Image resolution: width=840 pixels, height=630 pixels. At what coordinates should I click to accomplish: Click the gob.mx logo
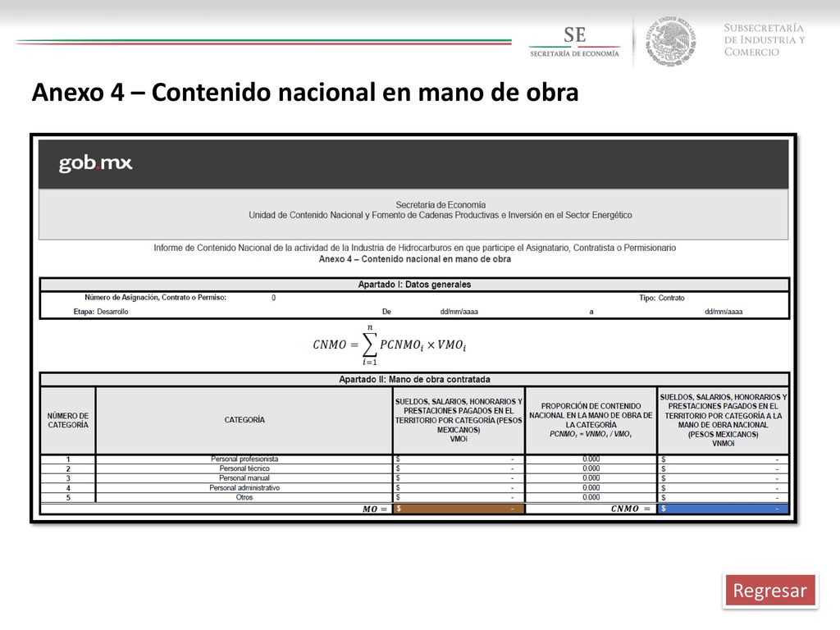pyautogui.click(x=95, y=163)
